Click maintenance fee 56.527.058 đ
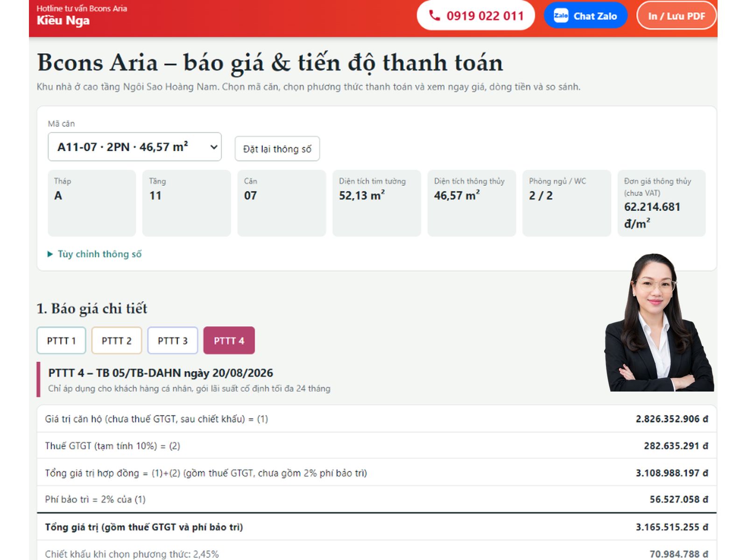This screenshot has width=747, height=560. 679,499
